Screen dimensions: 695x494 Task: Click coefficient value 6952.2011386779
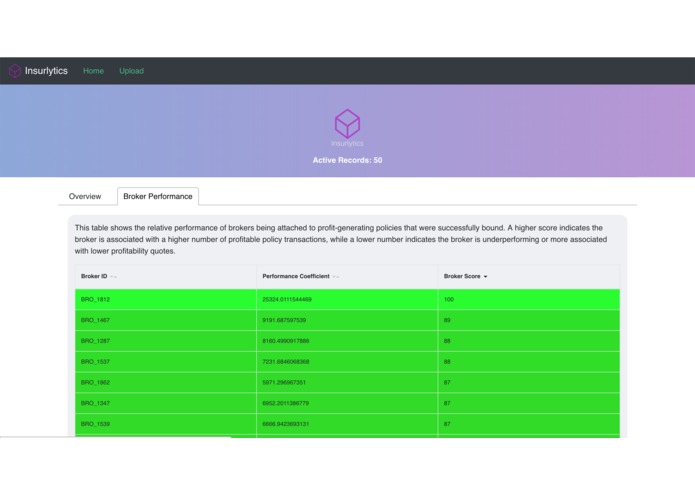[286, 403]
